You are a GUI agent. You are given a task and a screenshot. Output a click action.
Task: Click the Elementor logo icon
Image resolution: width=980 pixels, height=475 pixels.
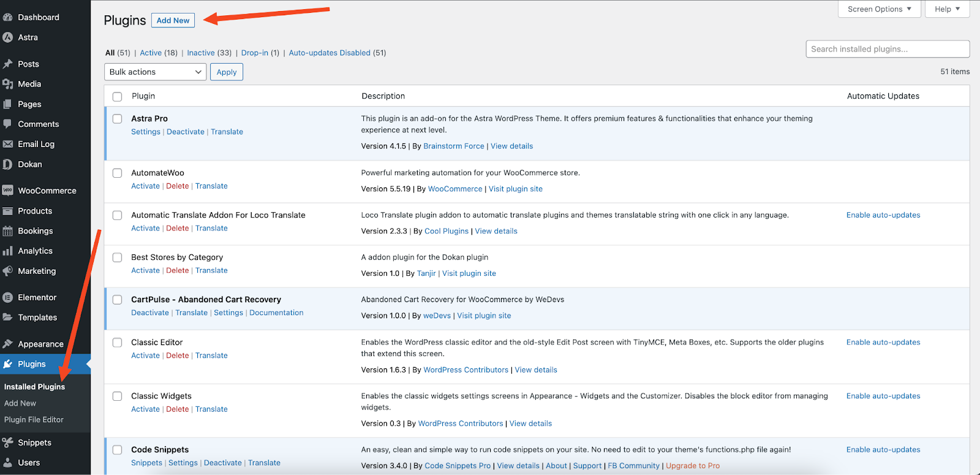(x=8, y=297)
